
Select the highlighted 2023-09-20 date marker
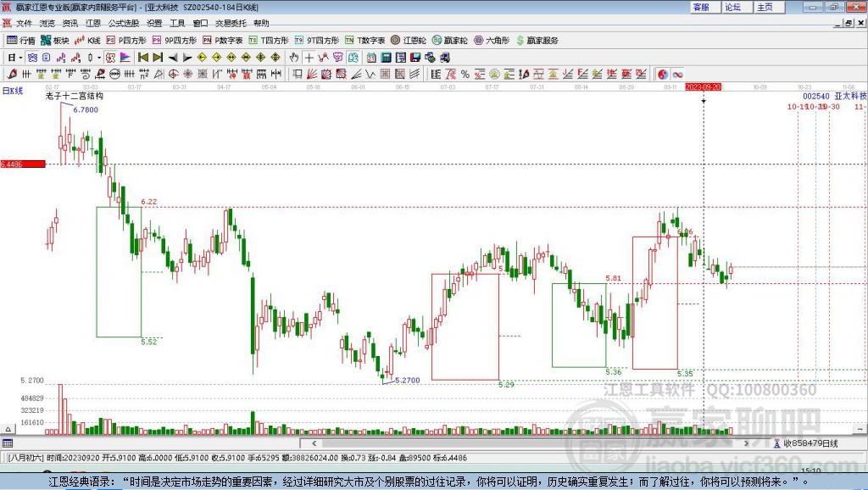703,87
